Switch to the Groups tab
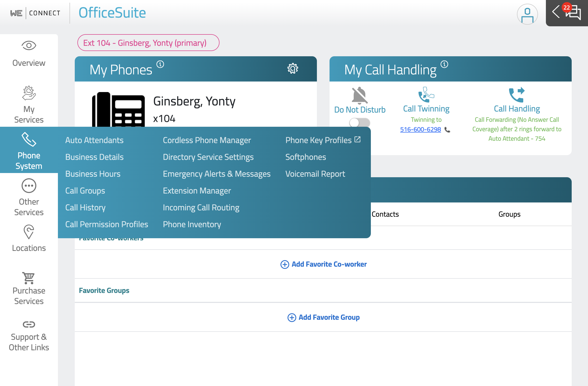 509,214
